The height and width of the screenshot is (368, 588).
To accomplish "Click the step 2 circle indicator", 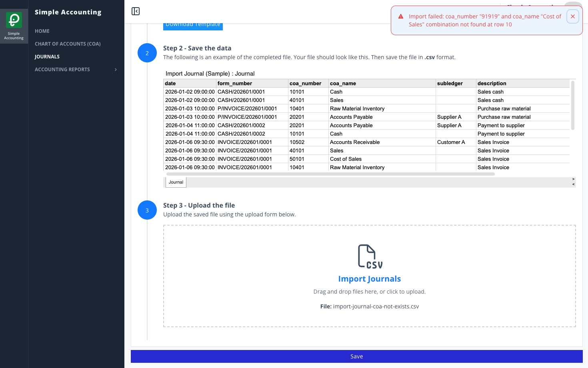I will (147, 53).
